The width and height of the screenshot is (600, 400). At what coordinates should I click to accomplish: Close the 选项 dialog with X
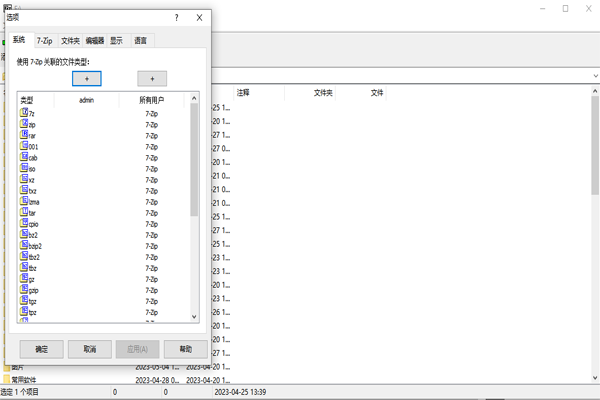point(199,18)
